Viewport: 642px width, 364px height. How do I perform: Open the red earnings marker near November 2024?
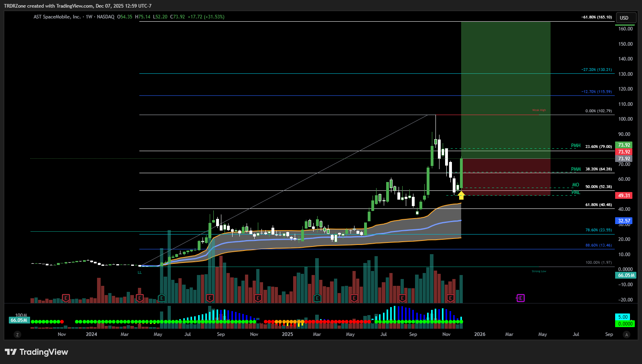pyautogui.click(x=258, y=298)
